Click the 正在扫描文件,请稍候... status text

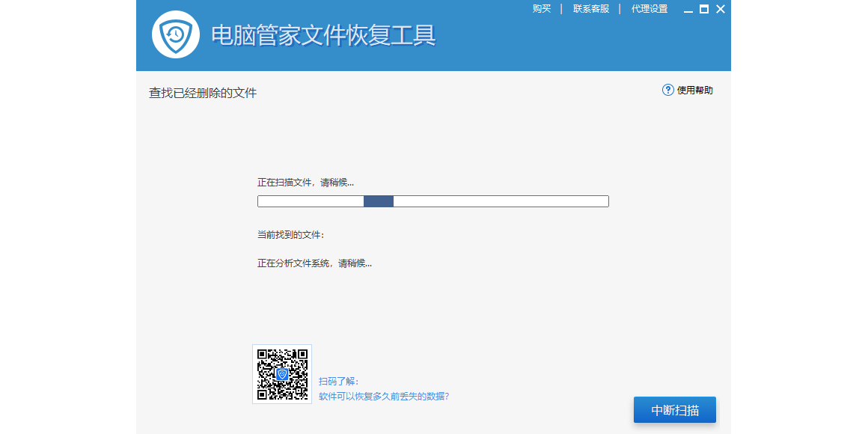click(x=305, y=183)
